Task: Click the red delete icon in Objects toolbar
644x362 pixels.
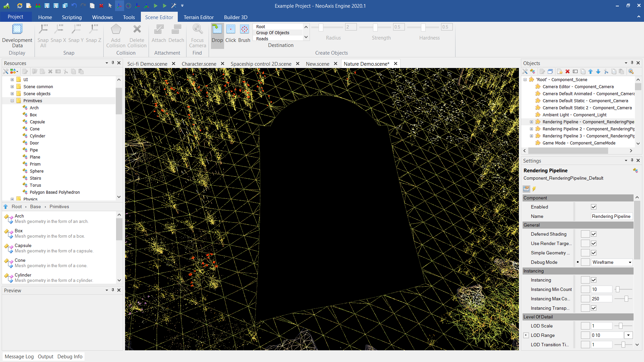Action: (568, 71)
